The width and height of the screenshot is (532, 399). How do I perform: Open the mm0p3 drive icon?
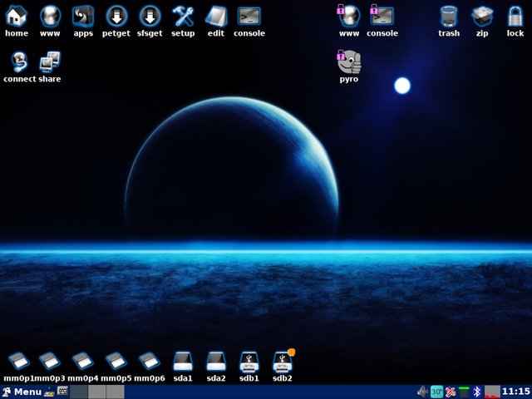click(x=50, y=361)
